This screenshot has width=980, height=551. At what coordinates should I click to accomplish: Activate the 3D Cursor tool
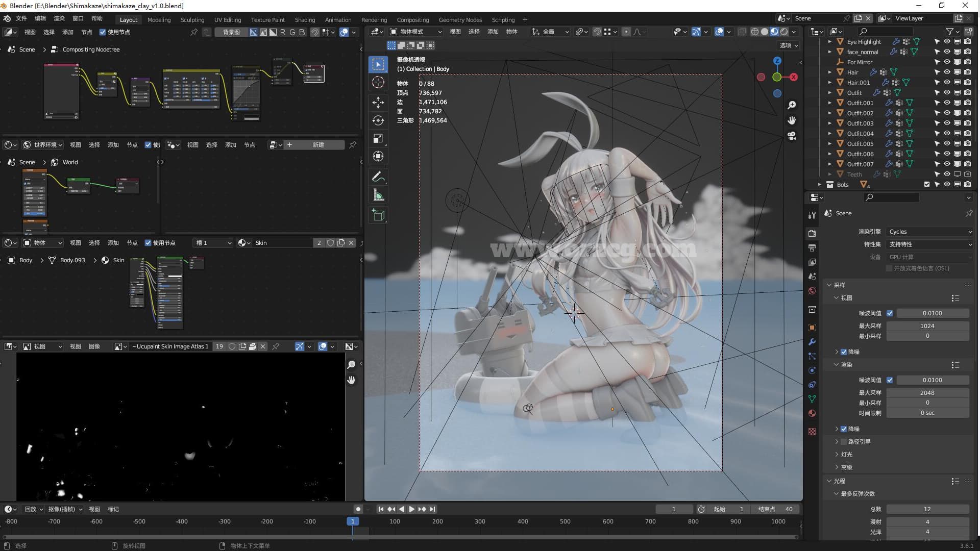(x=378, y=83)
